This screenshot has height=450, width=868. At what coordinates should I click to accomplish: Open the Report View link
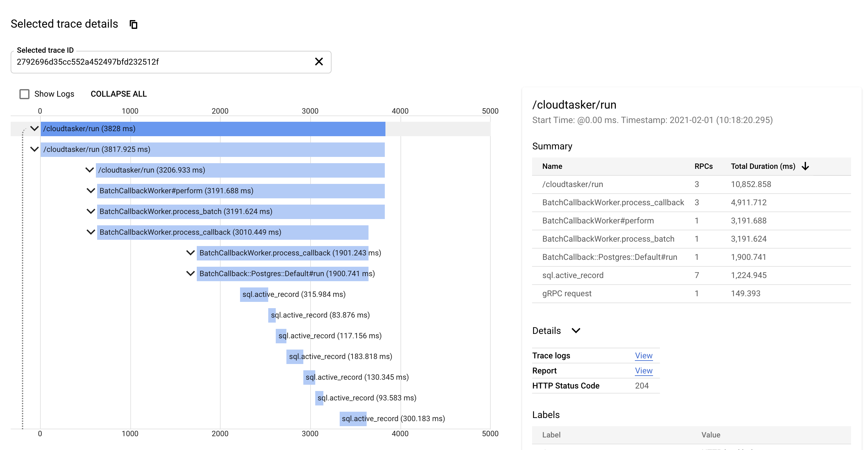(x=643, y=371)
